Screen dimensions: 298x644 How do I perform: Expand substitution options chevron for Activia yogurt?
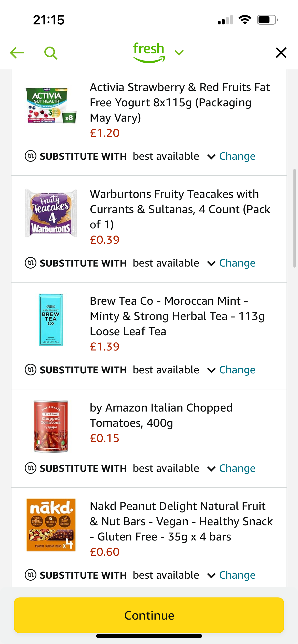[211, 156]
